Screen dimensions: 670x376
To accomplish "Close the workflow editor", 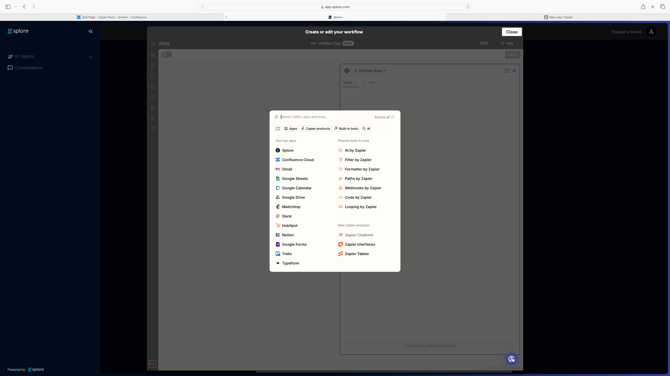I will point(511,32).
